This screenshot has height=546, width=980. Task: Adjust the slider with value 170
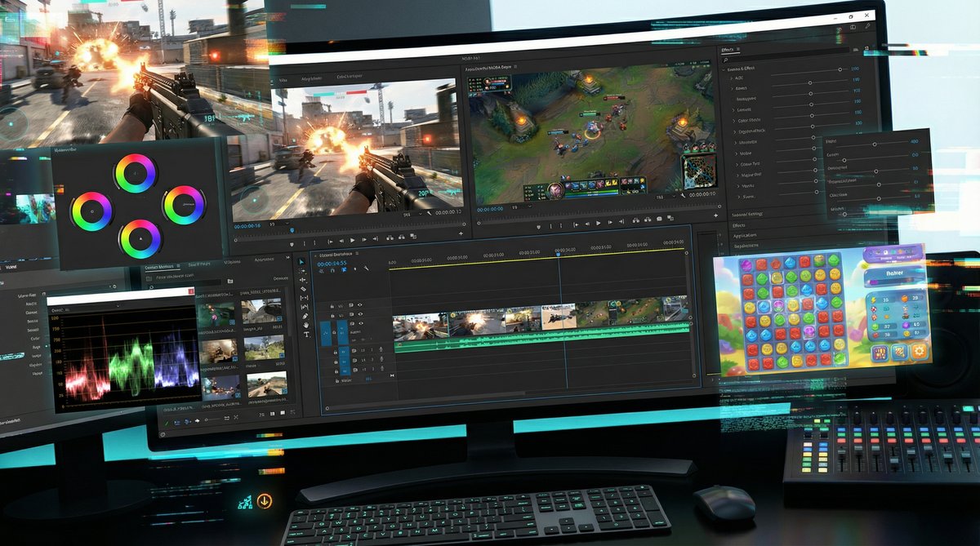pyautogui.click(x=811, y=94)
